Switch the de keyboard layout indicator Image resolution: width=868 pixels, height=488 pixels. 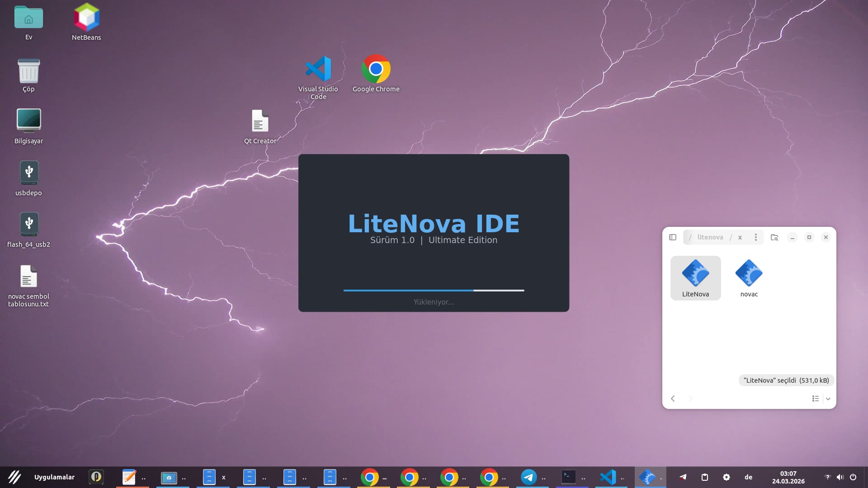pos(748,477)
